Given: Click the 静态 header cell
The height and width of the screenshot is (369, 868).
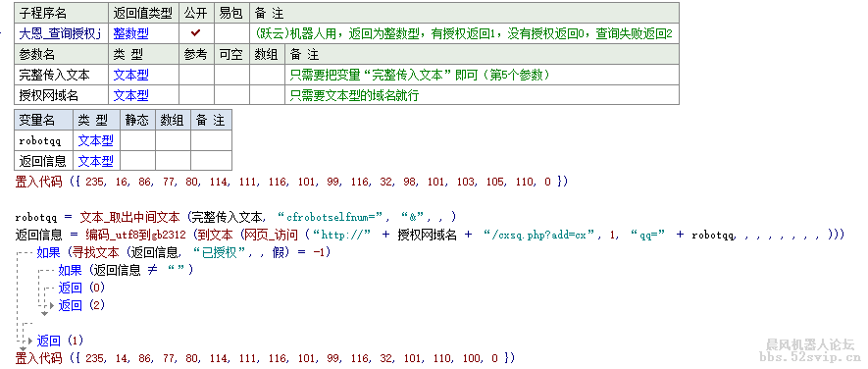Looking at the screenshot, I should (137, 120).
